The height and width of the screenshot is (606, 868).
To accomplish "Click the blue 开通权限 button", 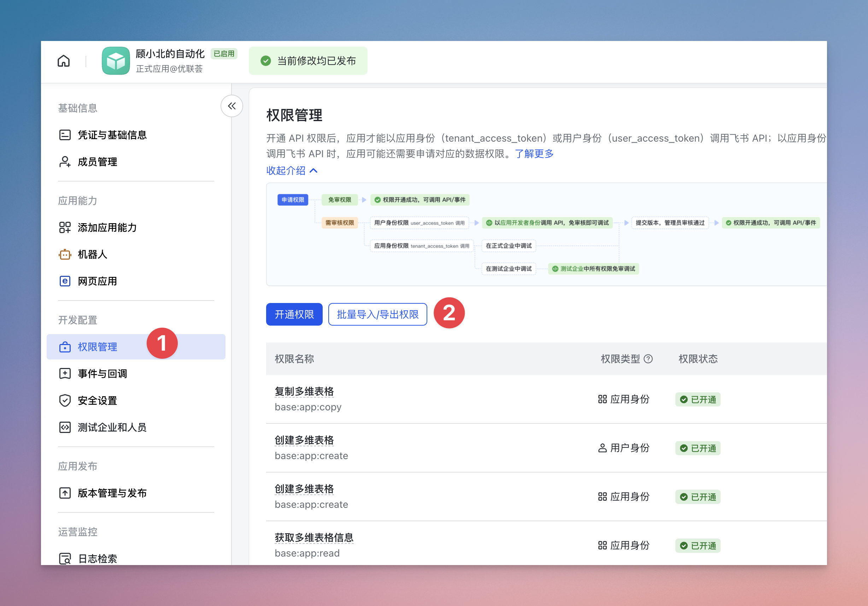I will [294, 314].
